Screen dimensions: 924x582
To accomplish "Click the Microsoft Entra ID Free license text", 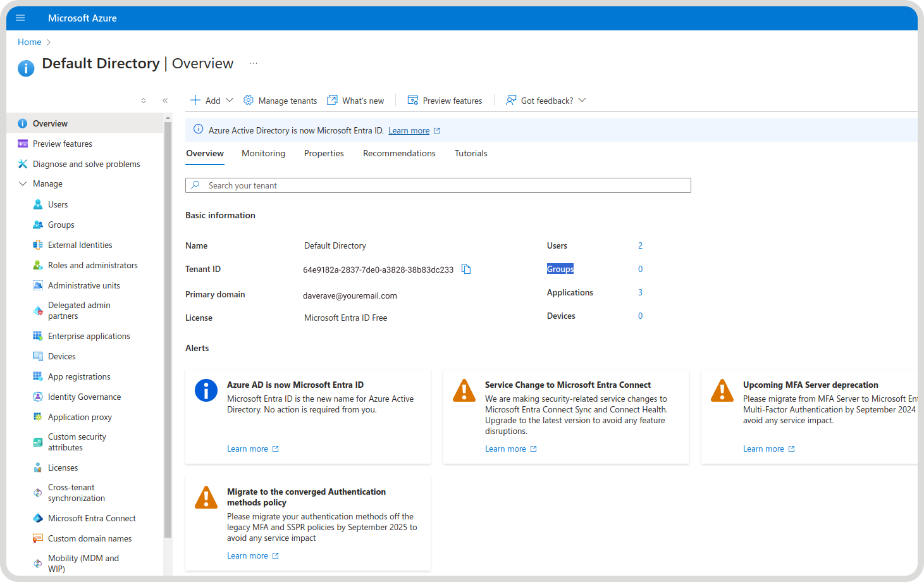I will click(x=345, y=318).
